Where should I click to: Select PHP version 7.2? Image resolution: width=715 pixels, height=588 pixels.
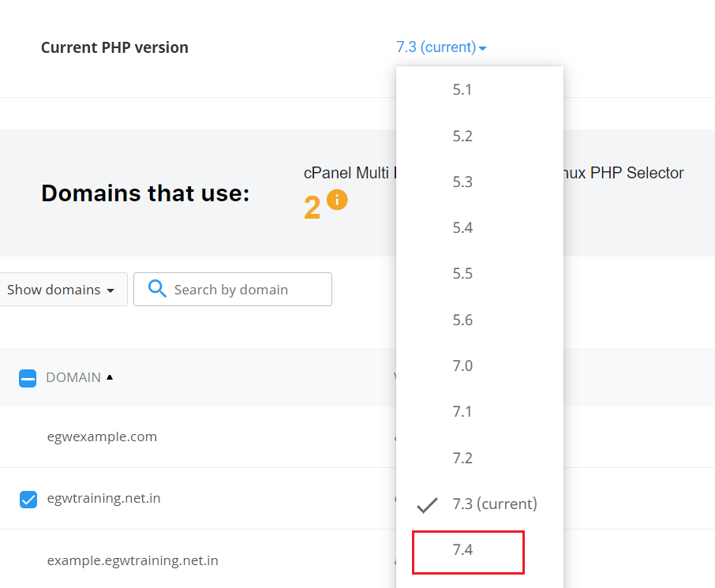(x=463, y=458)
